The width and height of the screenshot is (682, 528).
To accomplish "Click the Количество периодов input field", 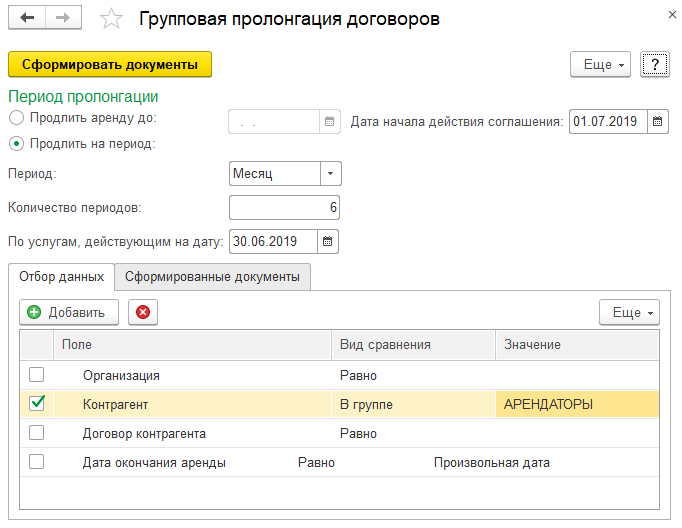I will click(x=285, y=207).
